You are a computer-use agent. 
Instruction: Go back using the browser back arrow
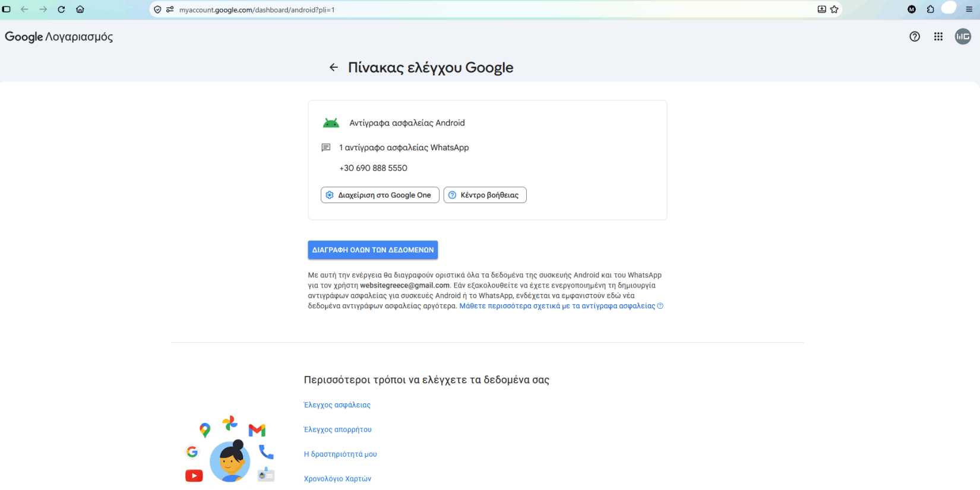pyautogui.click(x=24, y=10)
